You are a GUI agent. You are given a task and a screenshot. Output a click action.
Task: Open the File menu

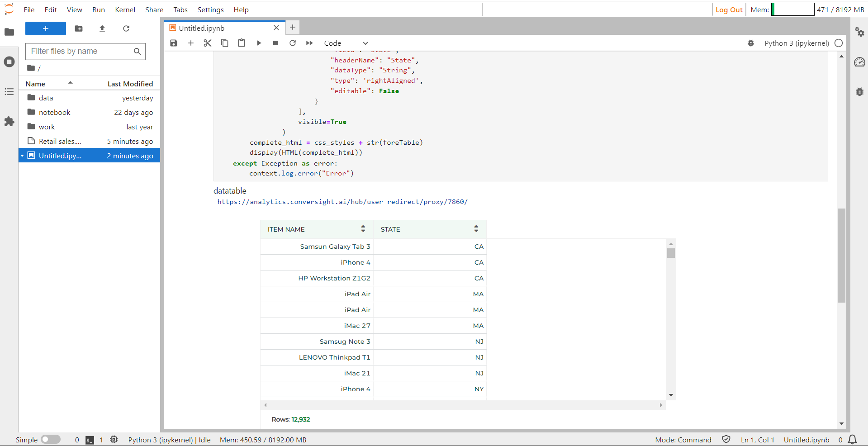tap(29, 9)
